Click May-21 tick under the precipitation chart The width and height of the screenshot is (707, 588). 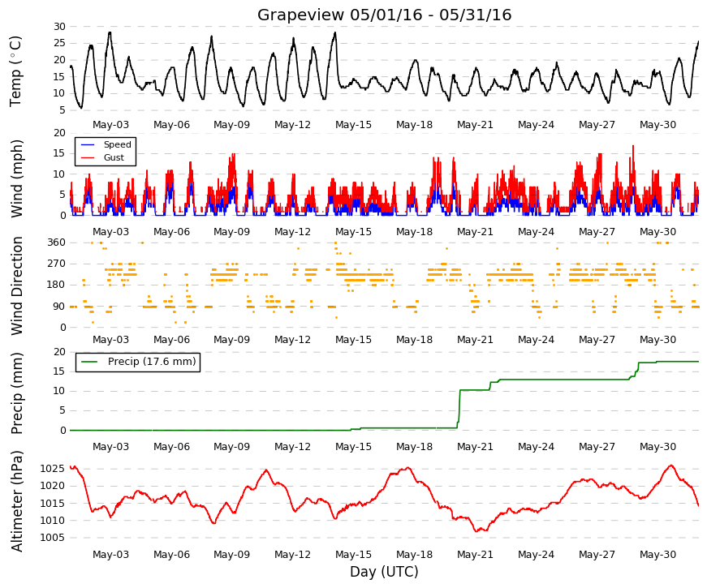click(x=475, y=447)
